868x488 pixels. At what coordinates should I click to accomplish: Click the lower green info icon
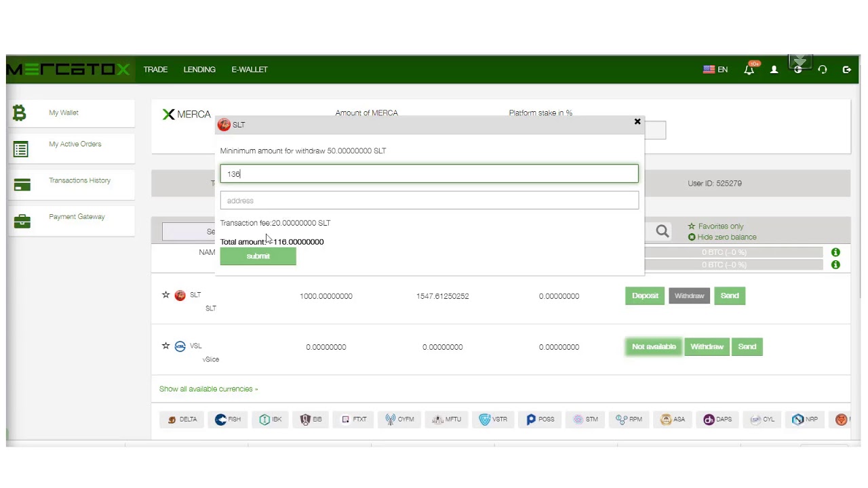pos(835,264)
